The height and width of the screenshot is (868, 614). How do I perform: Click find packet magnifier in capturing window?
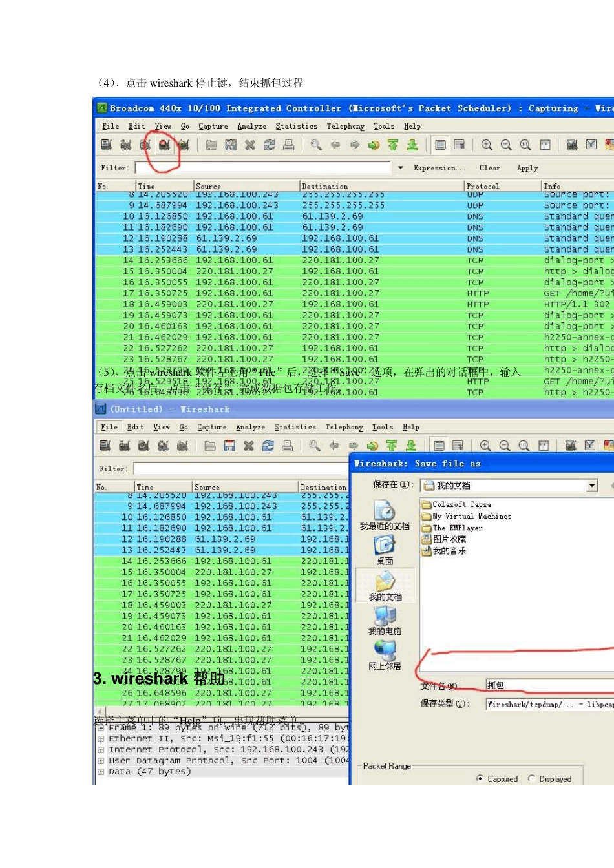point(316,145)
